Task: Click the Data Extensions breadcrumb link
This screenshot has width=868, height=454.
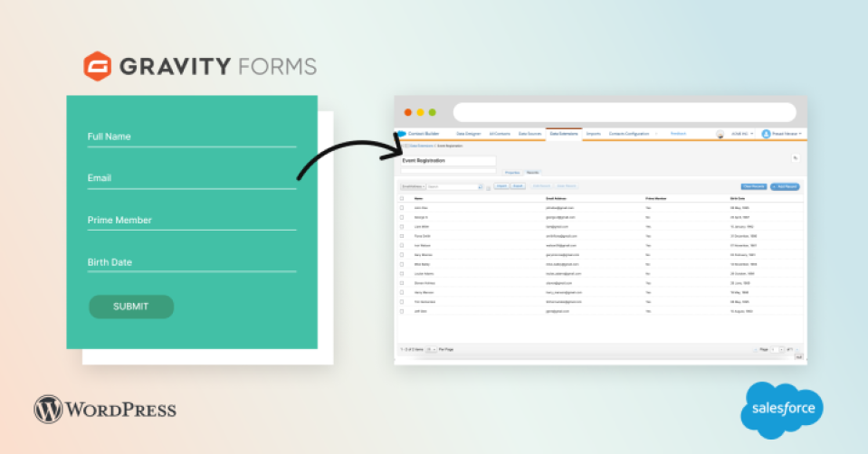Action: coord(421,146)
